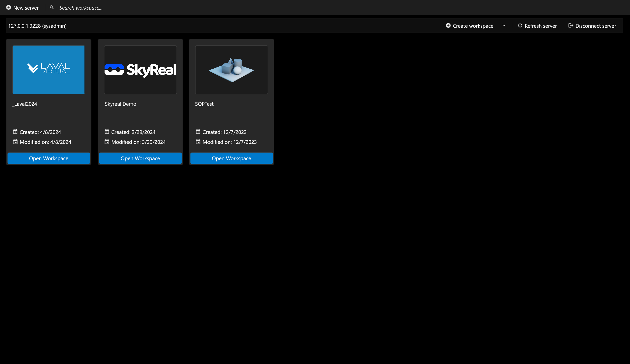The width and height of the screenshot is (630, 364).
Task: Click the Refresh server icon
Action: 520,26
